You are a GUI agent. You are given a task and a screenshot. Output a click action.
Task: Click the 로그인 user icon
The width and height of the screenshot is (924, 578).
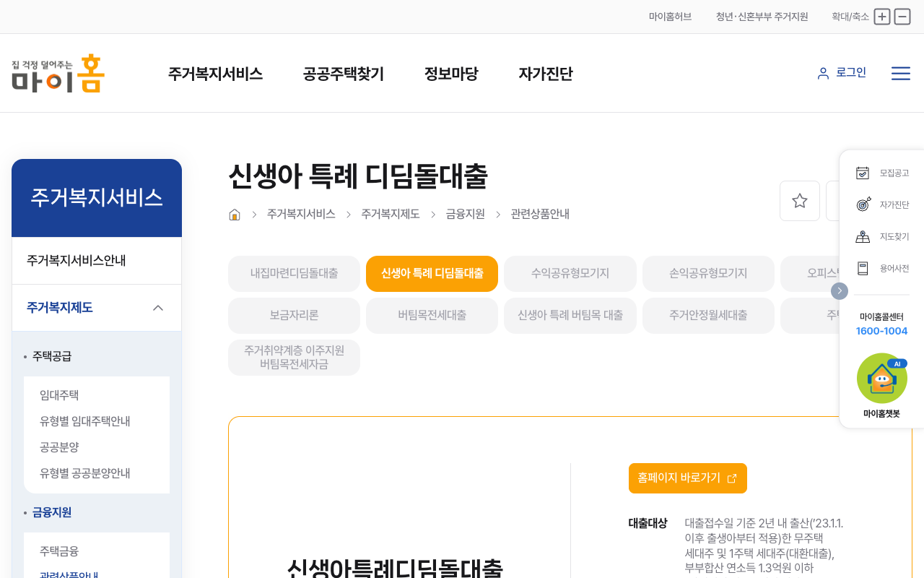(823, 73)
